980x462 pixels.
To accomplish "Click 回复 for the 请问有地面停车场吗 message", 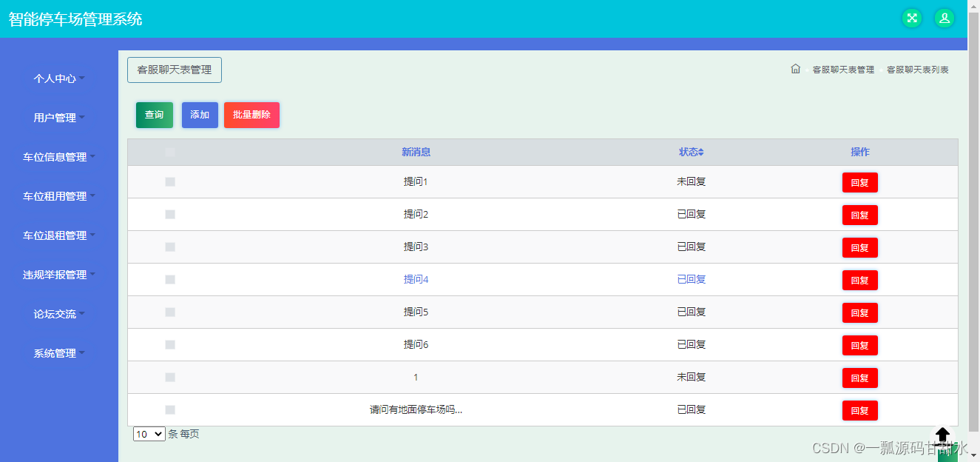I will [x=859, y=410].
